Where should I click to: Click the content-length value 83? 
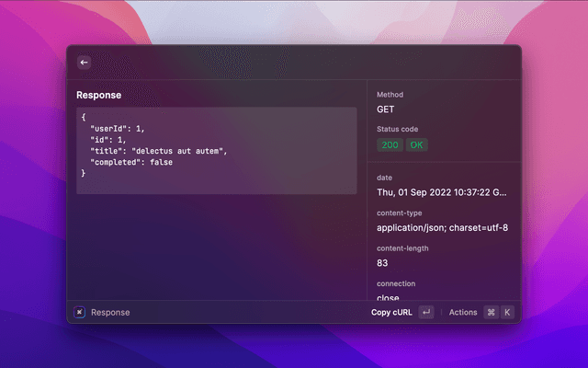click(382, 262)
